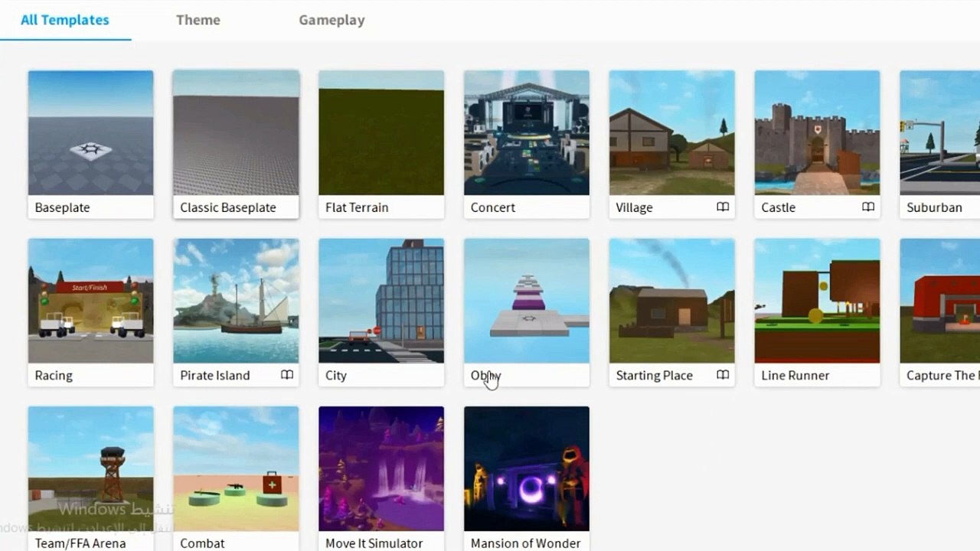
Task: Choose the Classic Baseplate template
Action: [x=236, y=145]
